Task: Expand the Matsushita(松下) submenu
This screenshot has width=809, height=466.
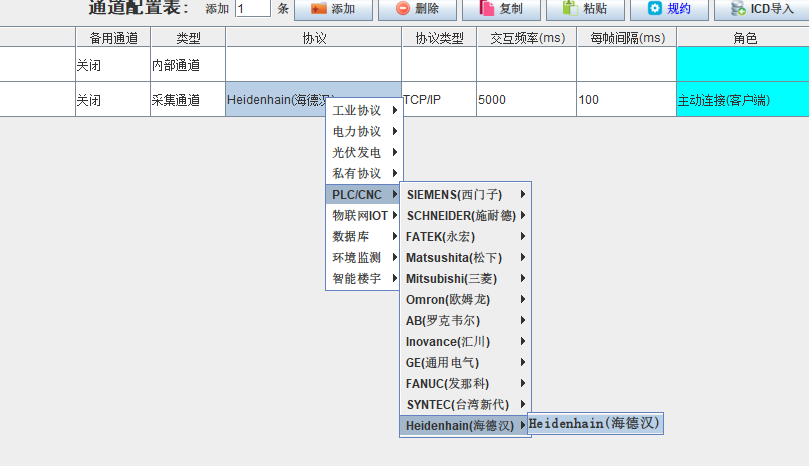Action: tap(465, 258)
